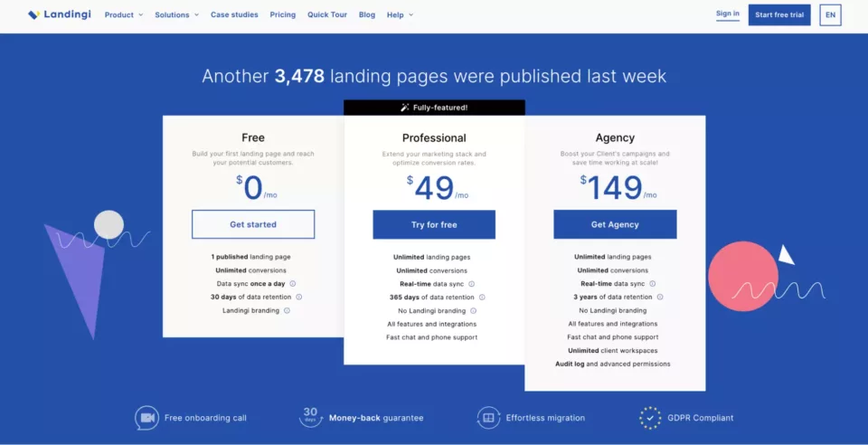This screenshot has height=445, width=868.
Task: Click the magic wand icon in Fully-featured banner
Action: coord(405,108)
